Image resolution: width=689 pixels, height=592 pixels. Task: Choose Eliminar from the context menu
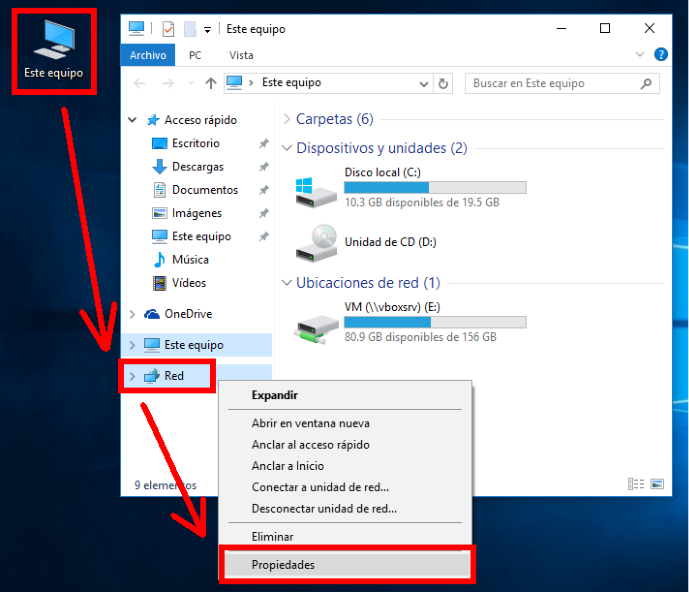pos(345,537)
